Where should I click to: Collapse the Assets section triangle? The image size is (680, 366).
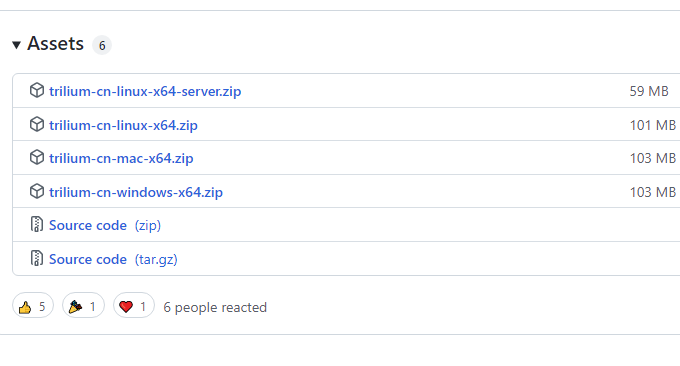[16, 45]
